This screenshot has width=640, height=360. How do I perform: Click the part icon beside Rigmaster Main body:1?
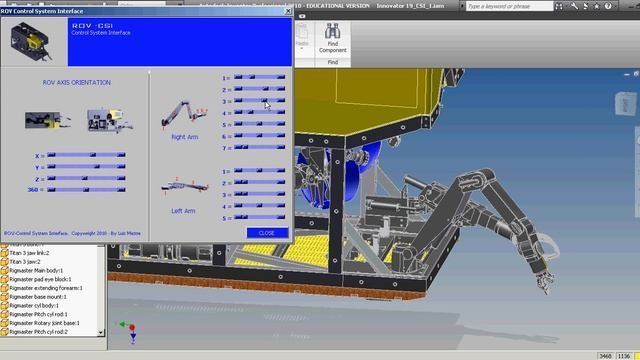[x=4, y=271]
